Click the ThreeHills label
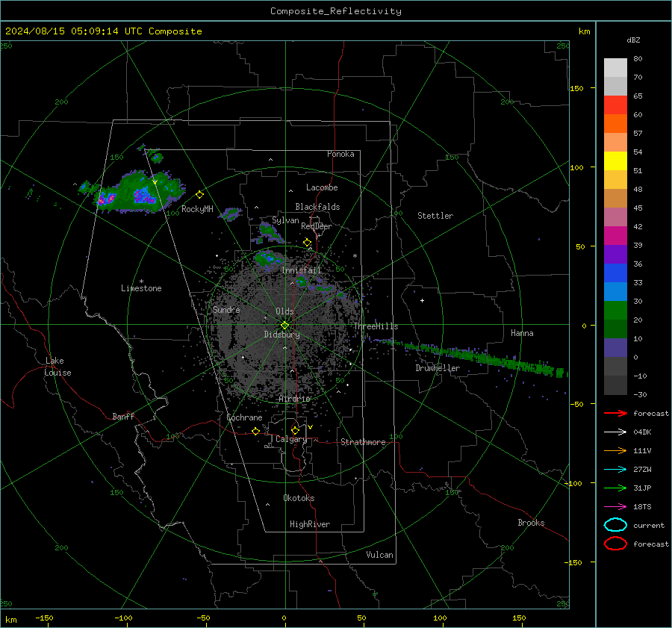The height and width of the screenshot is (628, 672). [376, 326]
